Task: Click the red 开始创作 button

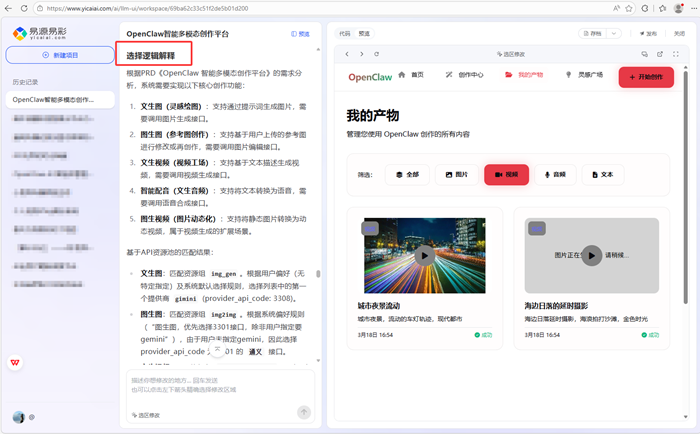Action: coord(646,77)
